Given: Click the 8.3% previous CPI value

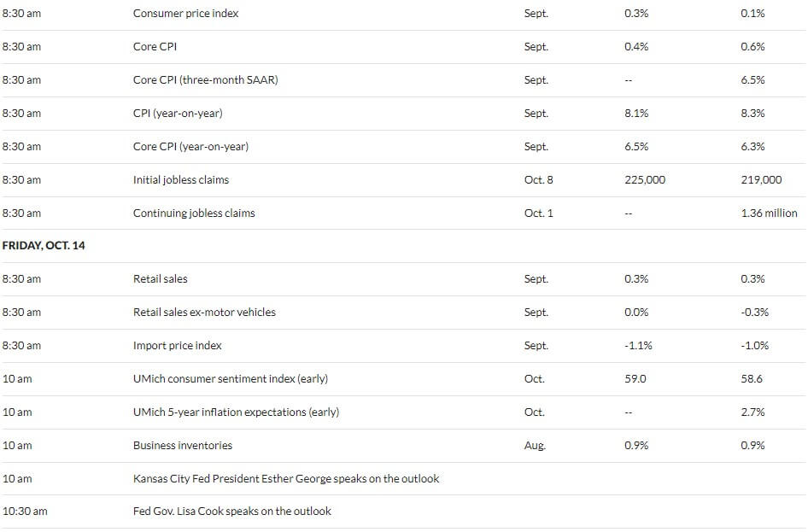Looking at the screenshot, I should (752, 114).
